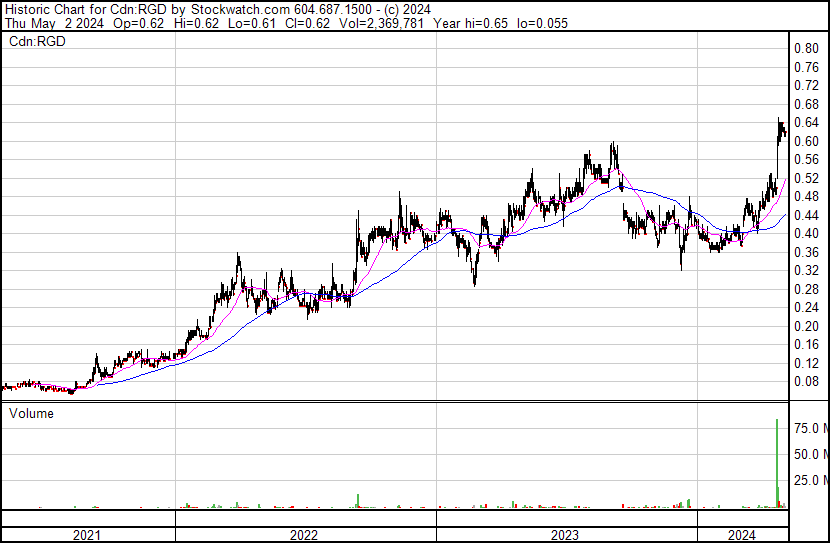Screen dimensions: 830x543
Task: Click the 0.12 price axis label
Action: coord(806,363)
